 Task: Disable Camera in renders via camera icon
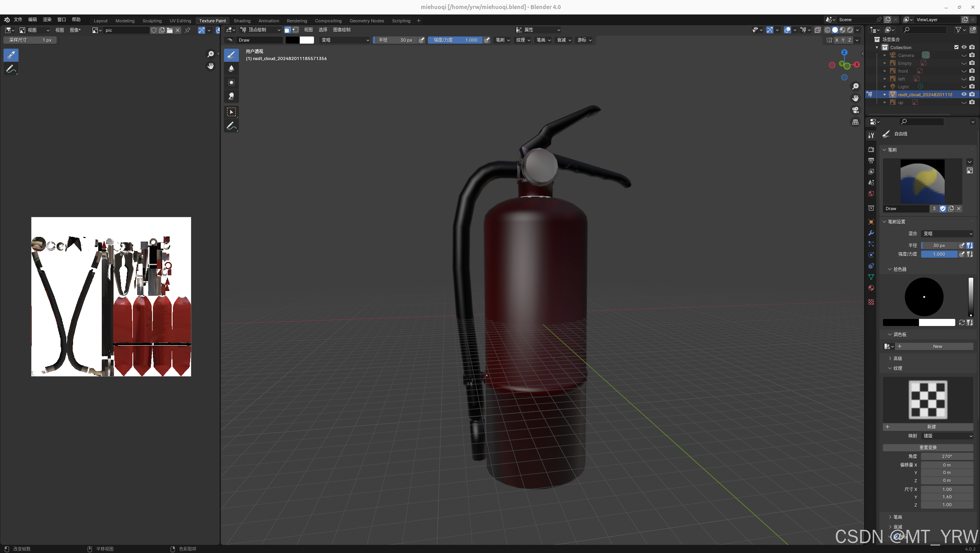pyautogui.click(x=972, y=55)
